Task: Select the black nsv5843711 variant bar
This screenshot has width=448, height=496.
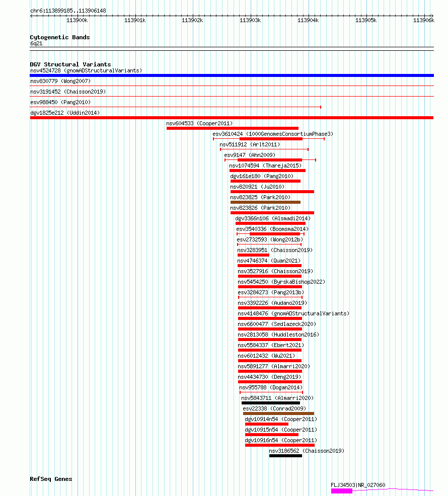Action: [x=271, y=403]
